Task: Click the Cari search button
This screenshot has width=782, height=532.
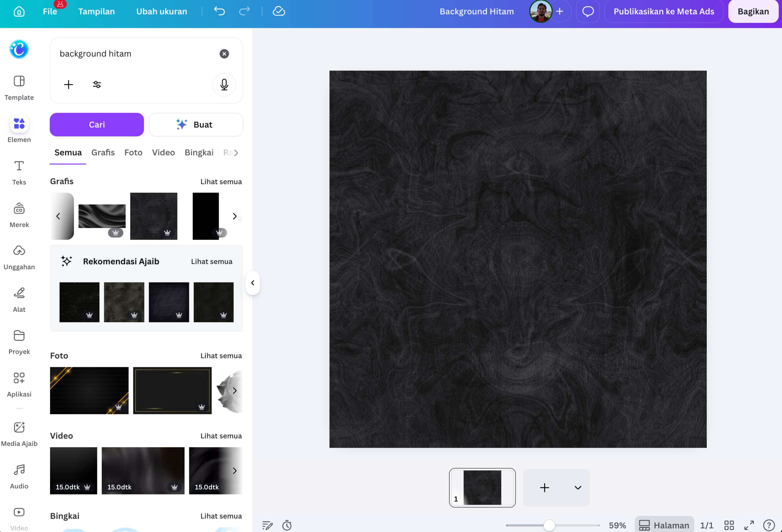Action: 97,125
